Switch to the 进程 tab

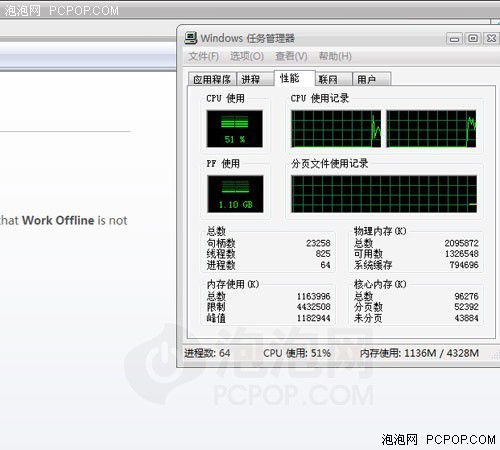click(x=255, y=79)
